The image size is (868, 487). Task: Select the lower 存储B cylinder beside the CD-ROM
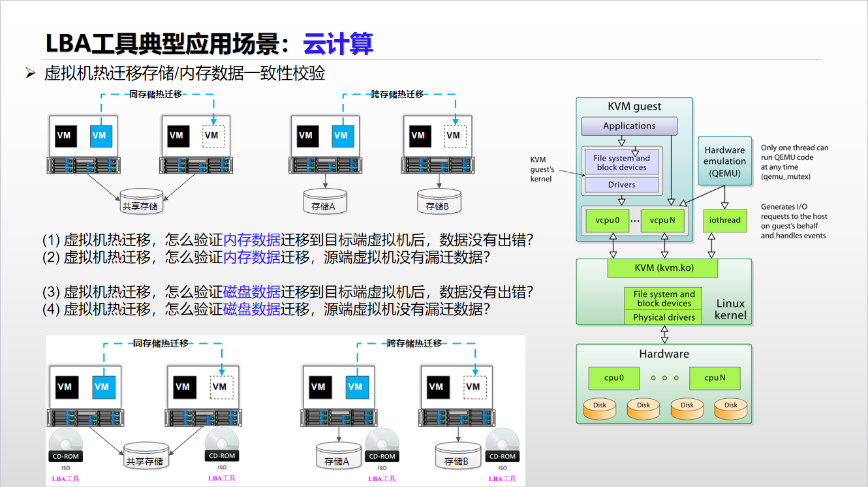point(457,457)
